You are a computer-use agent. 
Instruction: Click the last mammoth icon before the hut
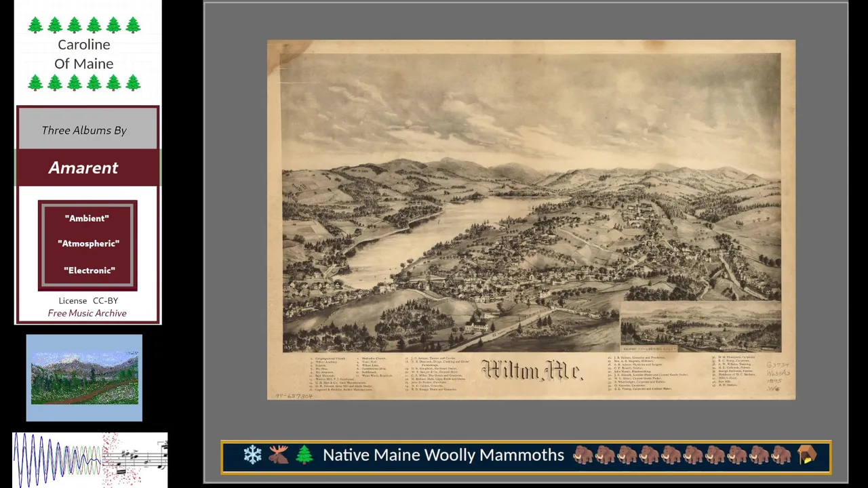tap(781, 455)
